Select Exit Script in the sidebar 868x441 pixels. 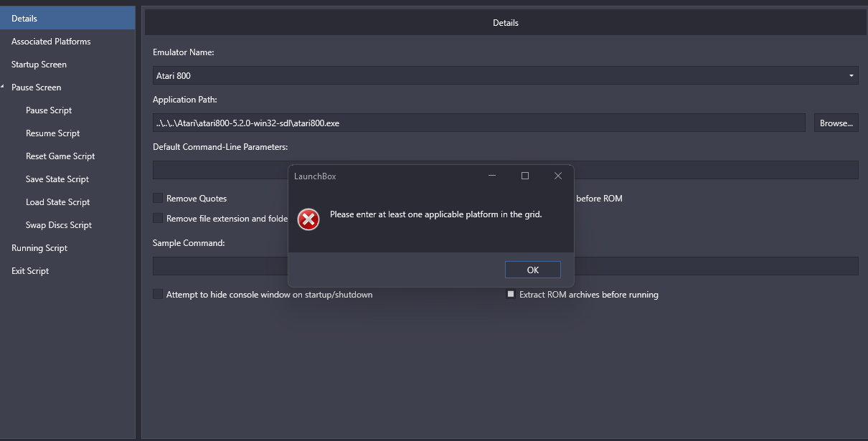[30, 271]
